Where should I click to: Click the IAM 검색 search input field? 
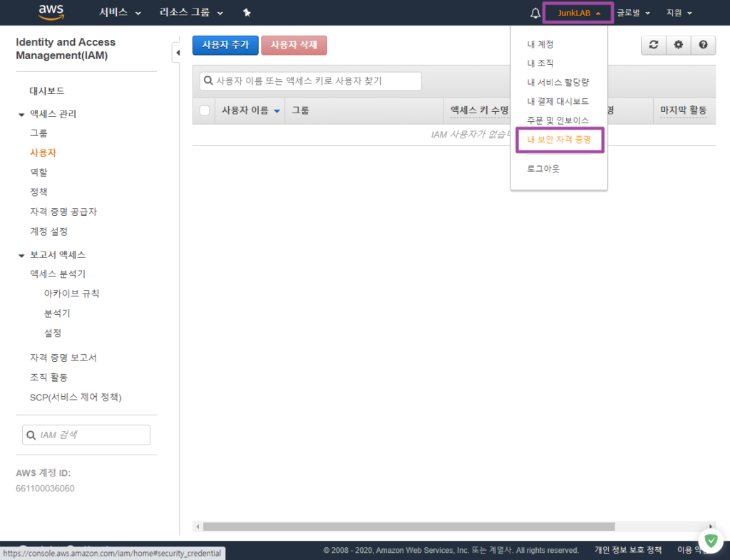[x=86, y=435]
